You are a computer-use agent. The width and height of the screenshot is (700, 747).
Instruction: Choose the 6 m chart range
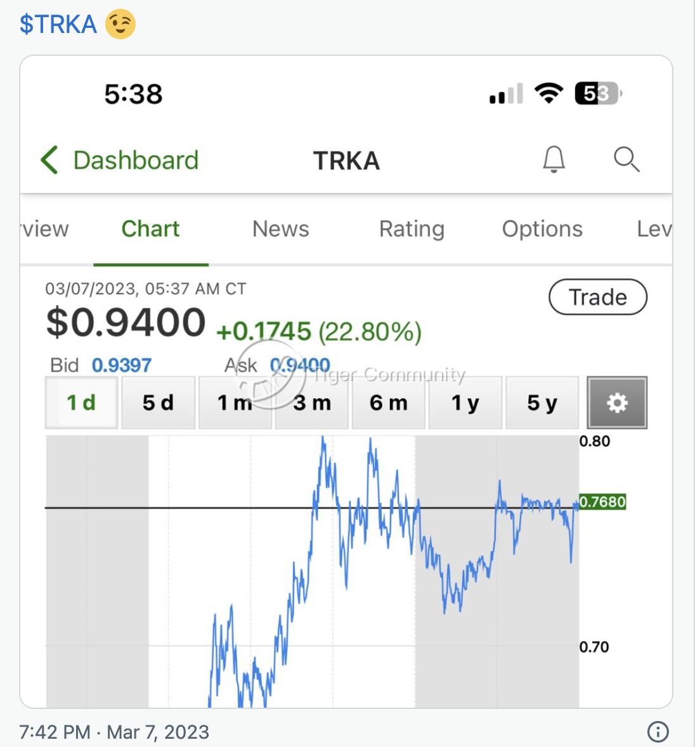pos(389,403)
